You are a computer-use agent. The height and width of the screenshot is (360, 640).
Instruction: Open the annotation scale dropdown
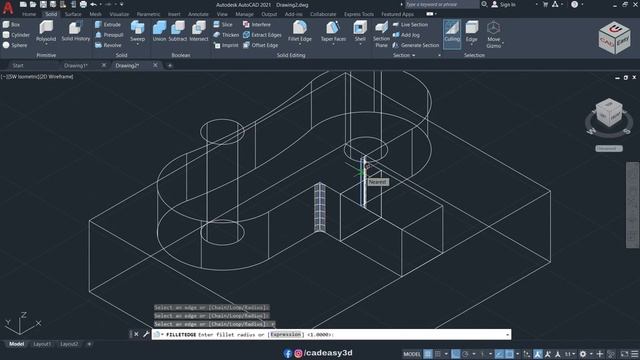[569, 354]
